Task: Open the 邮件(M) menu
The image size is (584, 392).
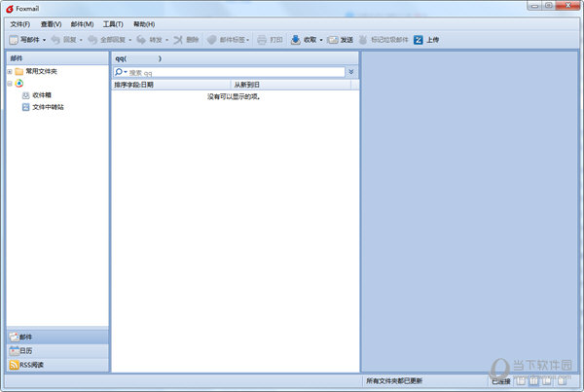Action: coord(82,24)
